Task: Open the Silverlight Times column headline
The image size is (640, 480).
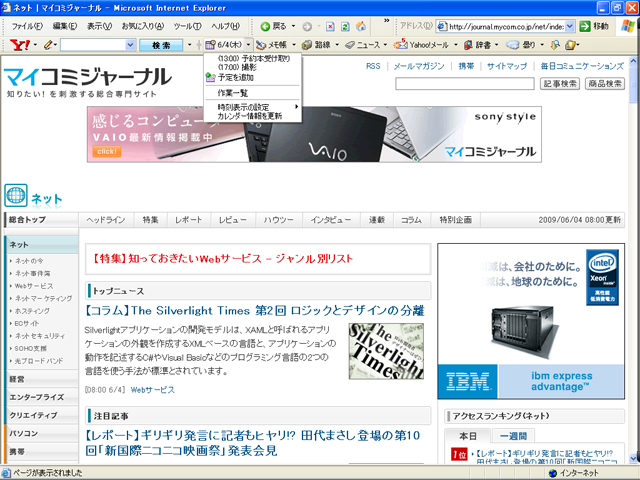Action: [x=255, y=311]
